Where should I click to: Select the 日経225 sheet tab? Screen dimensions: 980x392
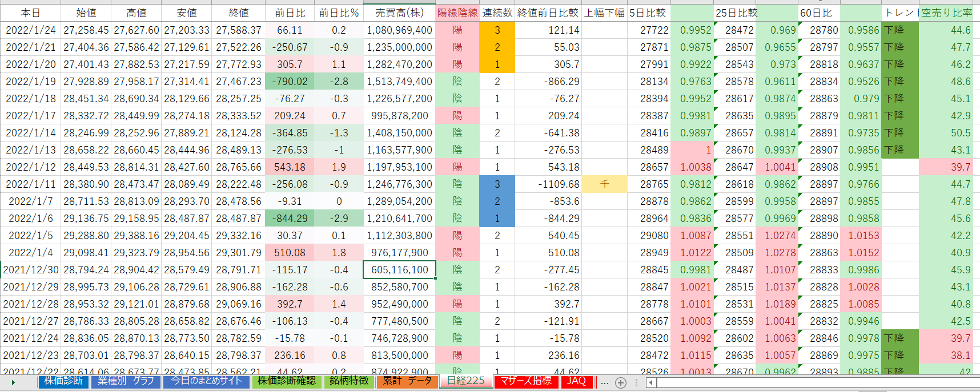465,381
